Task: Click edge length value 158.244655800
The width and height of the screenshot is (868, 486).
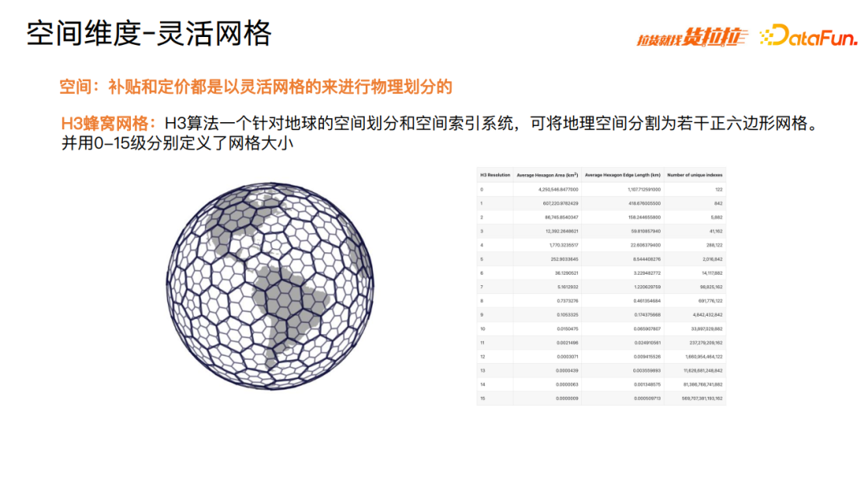Action: click(645, 217)
